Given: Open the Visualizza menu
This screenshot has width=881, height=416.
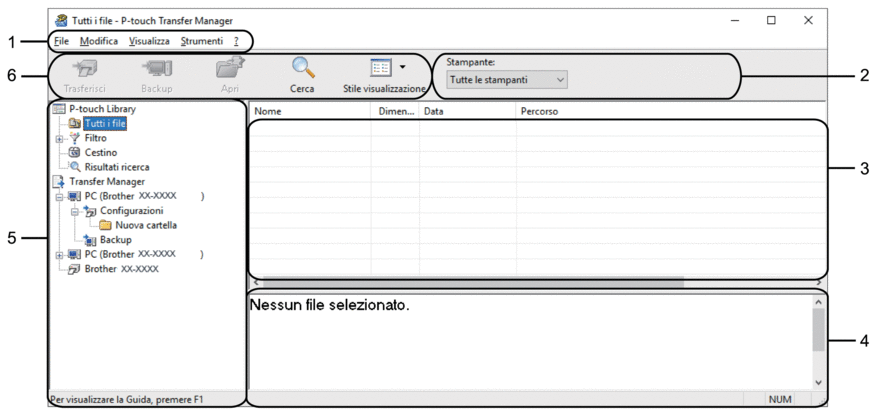Looking at the screenshot, I should point(149,41).
